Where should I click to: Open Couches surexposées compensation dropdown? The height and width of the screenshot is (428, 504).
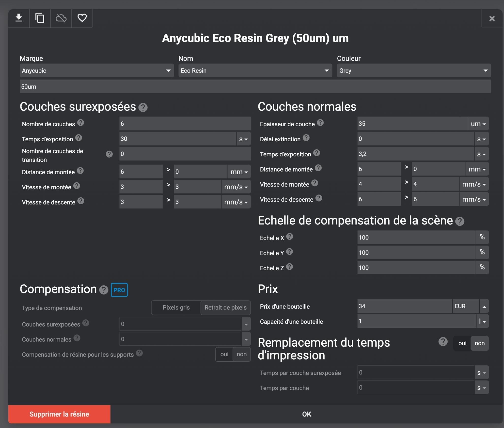coord(246,324)
